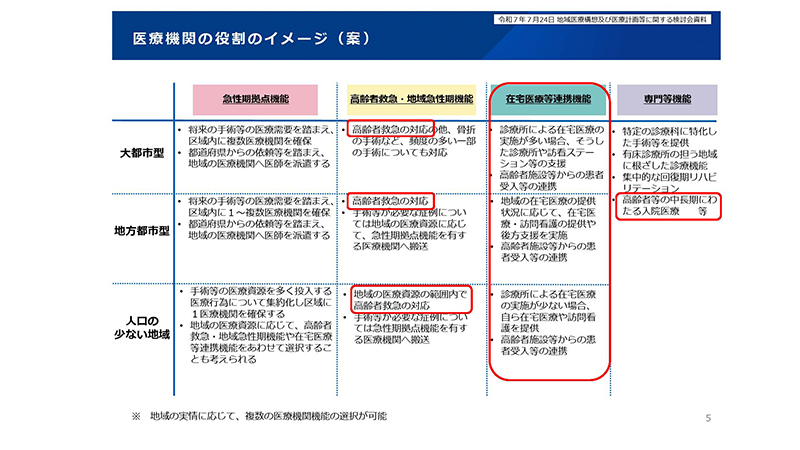This screenshot has height=450, width=800.
Task: Click the 地方都市型 row label
Action: 142,230
